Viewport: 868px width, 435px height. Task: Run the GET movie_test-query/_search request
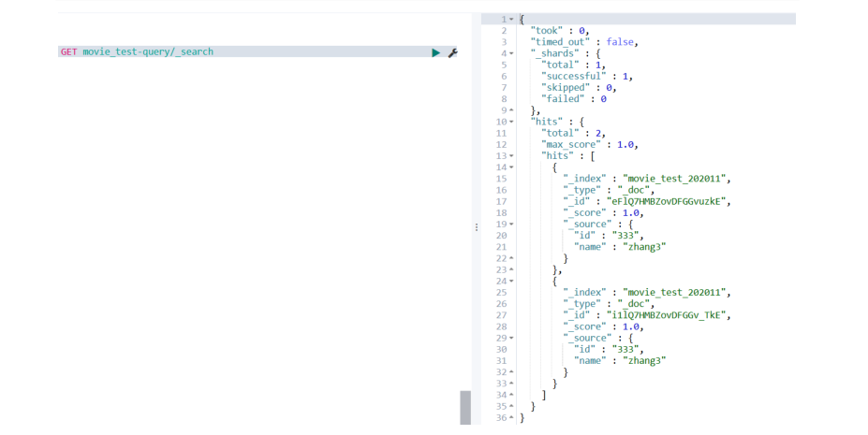pos(435,52)
